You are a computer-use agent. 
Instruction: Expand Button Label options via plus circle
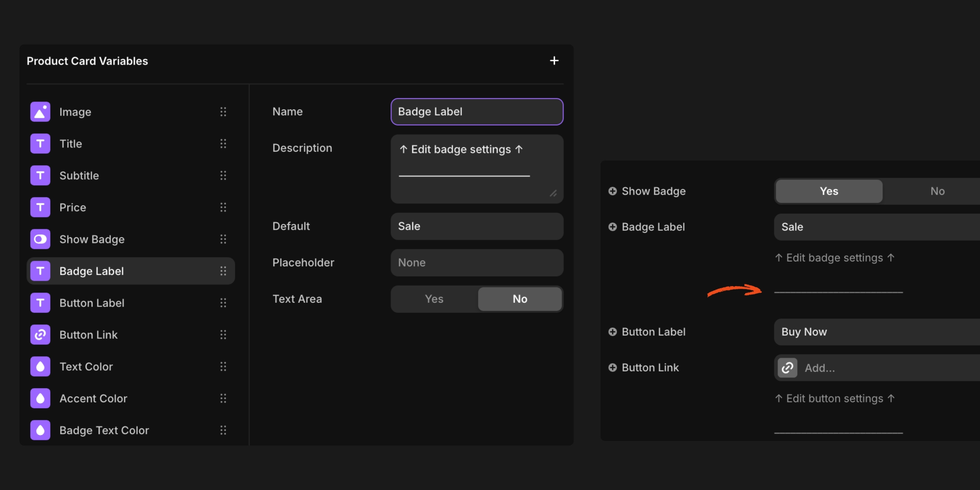(x=612, y=332)
